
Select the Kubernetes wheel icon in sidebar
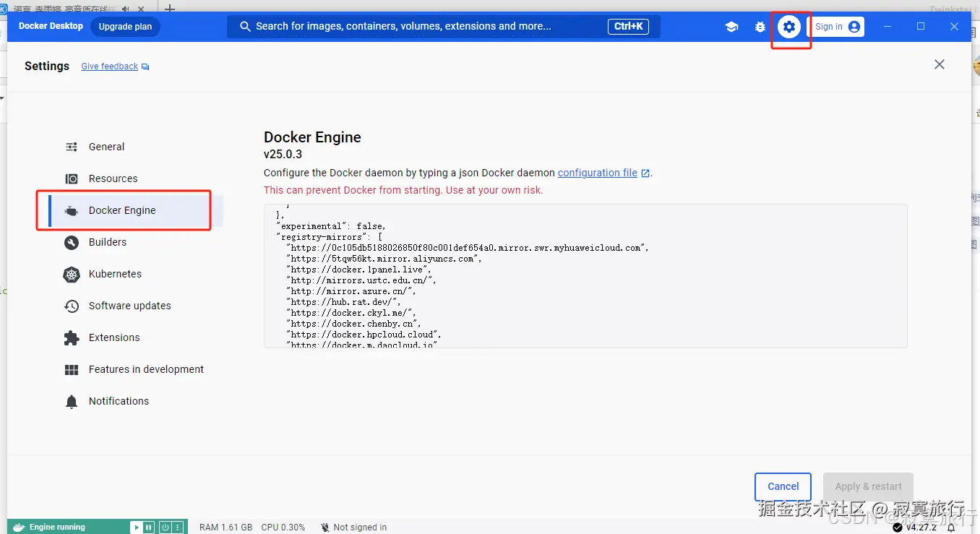coord(71,274)
